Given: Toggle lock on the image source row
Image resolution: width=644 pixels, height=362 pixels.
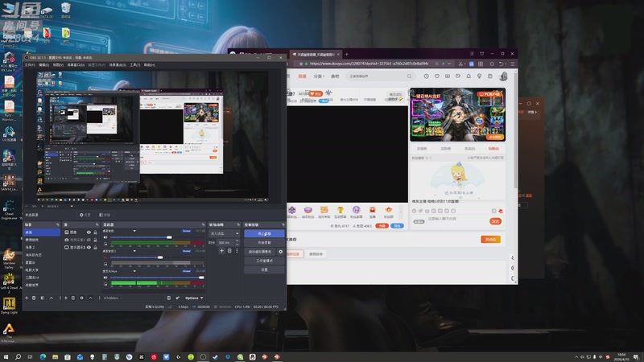Looking at the screenshot, I should click(95, 232).
